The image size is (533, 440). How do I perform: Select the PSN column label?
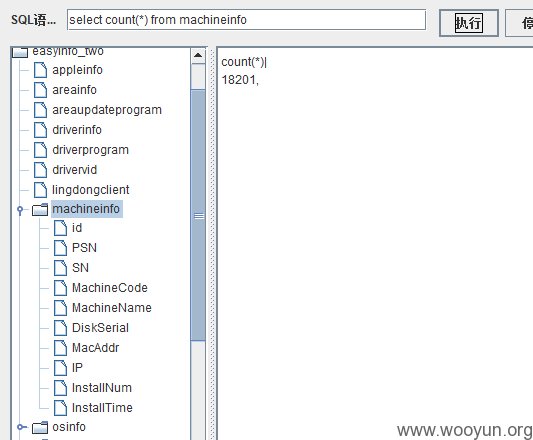(84, 248)
